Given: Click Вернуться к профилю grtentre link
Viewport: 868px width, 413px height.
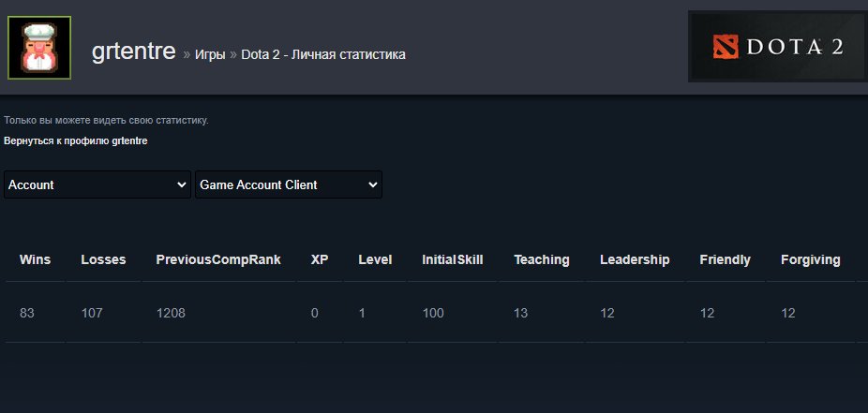Looking at the screenshot, I should [76, 141].
